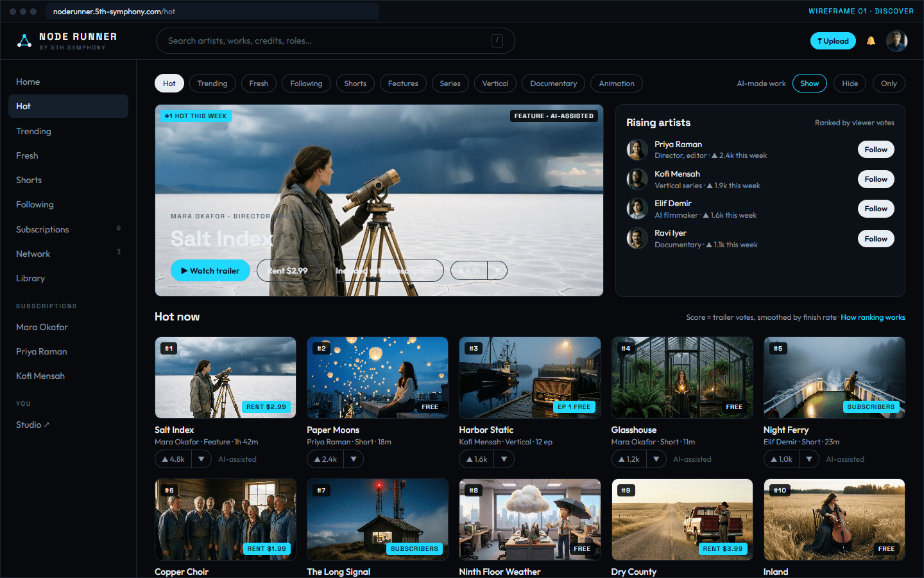Open the Ninth Floor Weather thumbnail
924x578 pixels.
click(x=530, y=520)
